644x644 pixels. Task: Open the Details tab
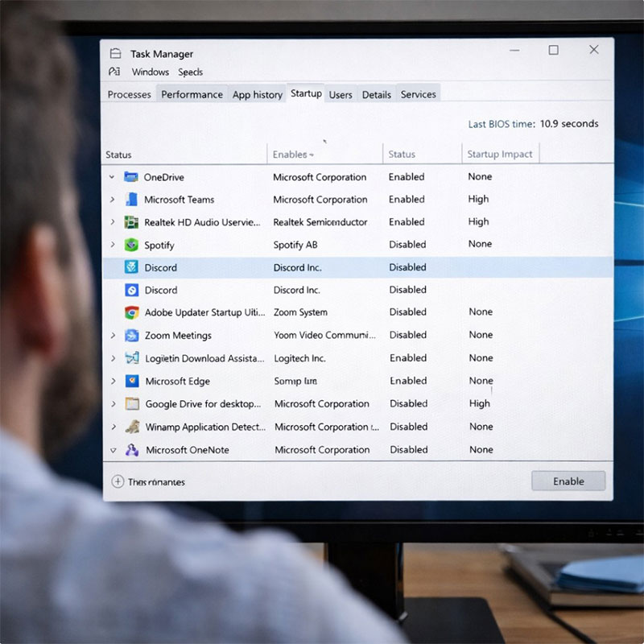pyautogui.click(x=376, y=94)
